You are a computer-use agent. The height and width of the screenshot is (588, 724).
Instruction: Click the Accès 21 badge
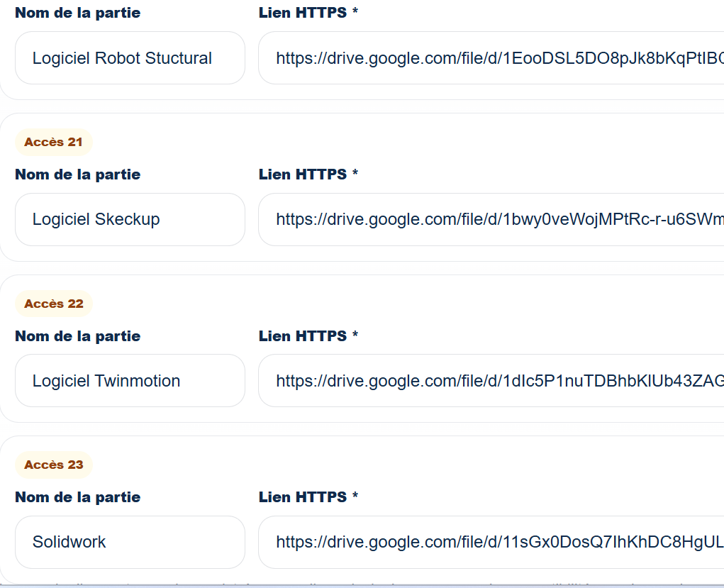54,142
